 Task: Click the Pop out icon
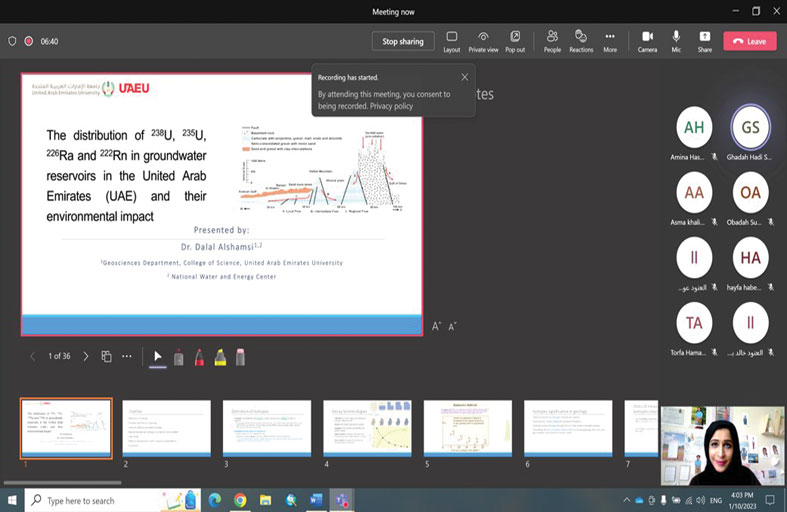point(515,40)
